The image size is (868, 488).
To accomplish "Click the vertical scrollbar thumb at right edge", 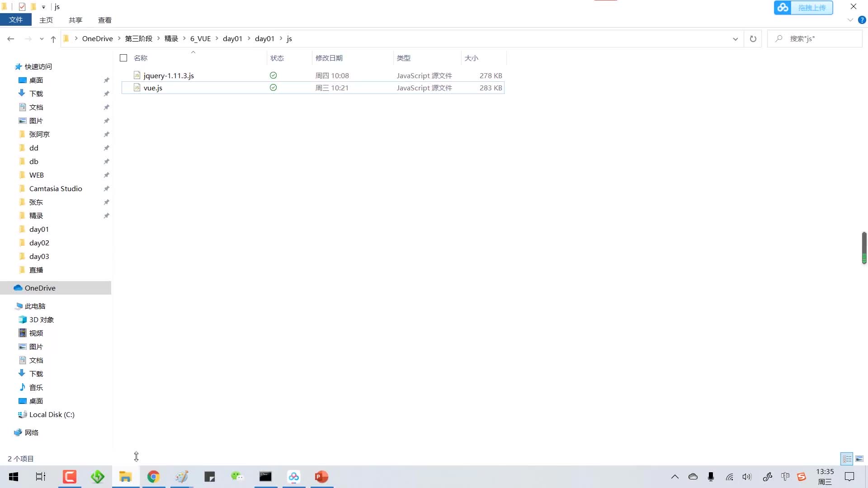I will point(864,248).
